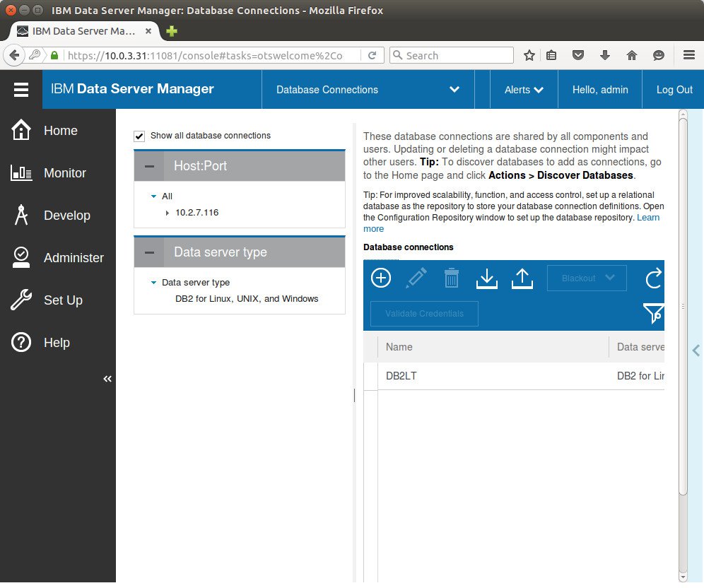The height and width of the screenshot is (588, 704).
Task: Go to Firefox home page icon
Action: coord(632,55)
